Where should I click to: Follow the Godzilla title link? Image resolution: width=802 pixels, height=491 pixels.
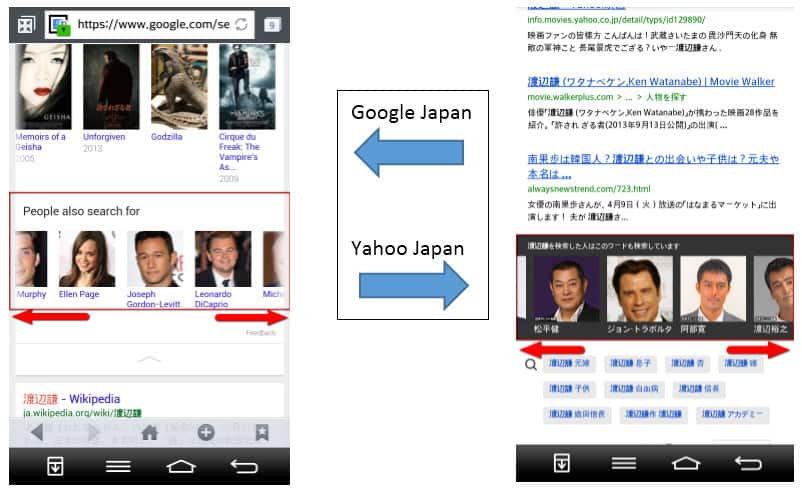coord(167,137)
